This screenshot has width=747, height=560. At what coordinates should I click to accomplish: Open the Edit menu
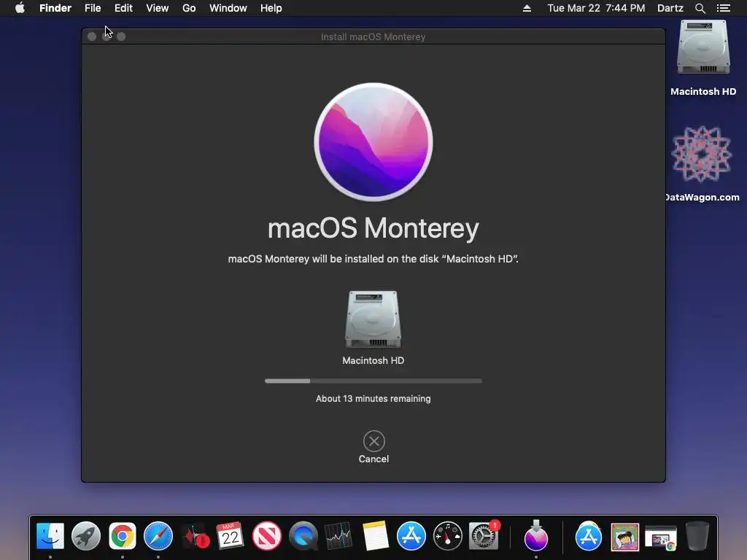tap(123, 8)
